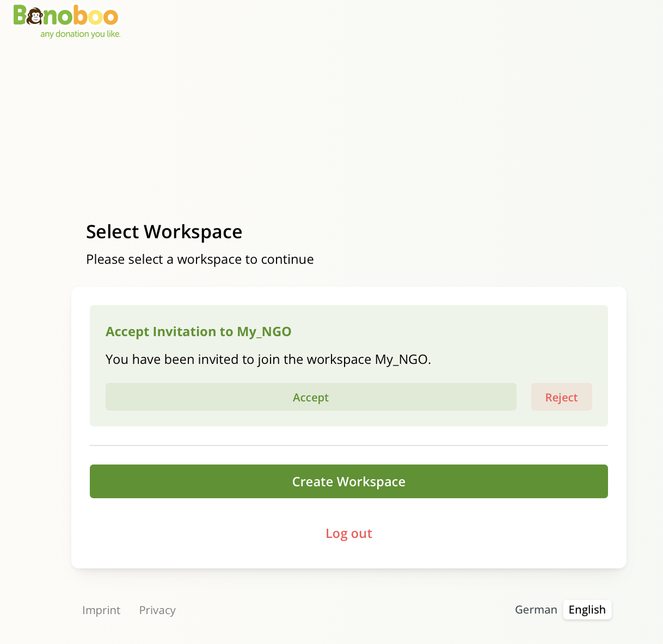Click the Bonoboo brand wordmark
The image size is (663, 644).
tap(65, 16)
